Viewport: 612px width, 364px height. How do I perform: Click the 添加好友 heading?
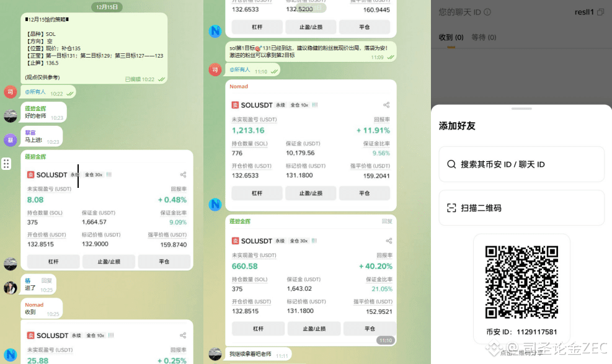457,126
